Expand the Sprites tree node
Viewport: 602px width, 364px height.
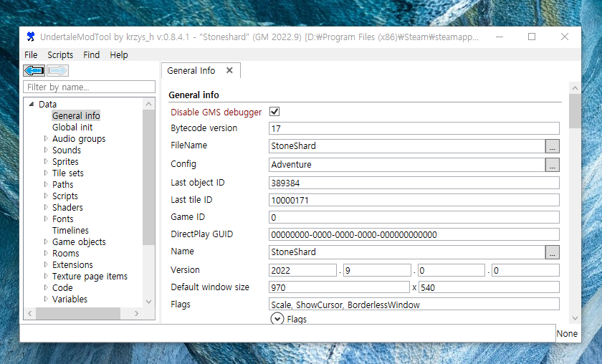46,162
